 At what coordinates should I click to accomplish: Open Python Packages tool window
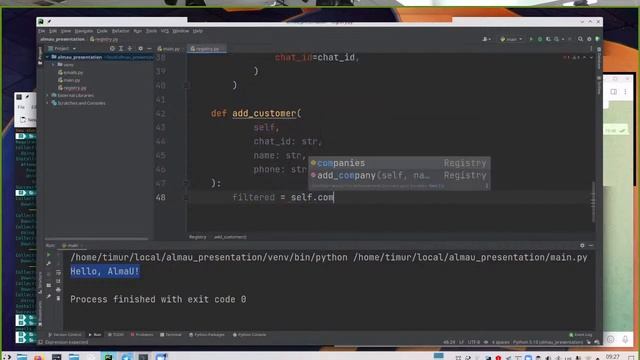207,335
